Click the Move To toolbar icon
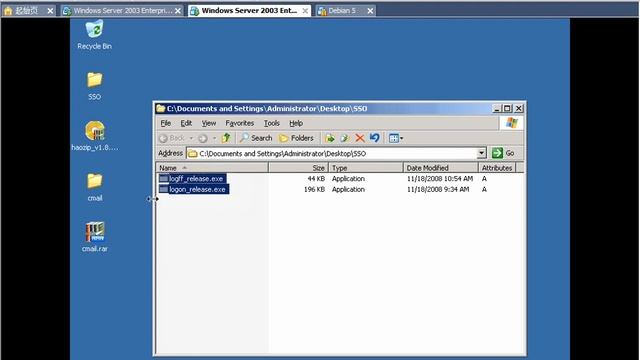 (330, 138)
